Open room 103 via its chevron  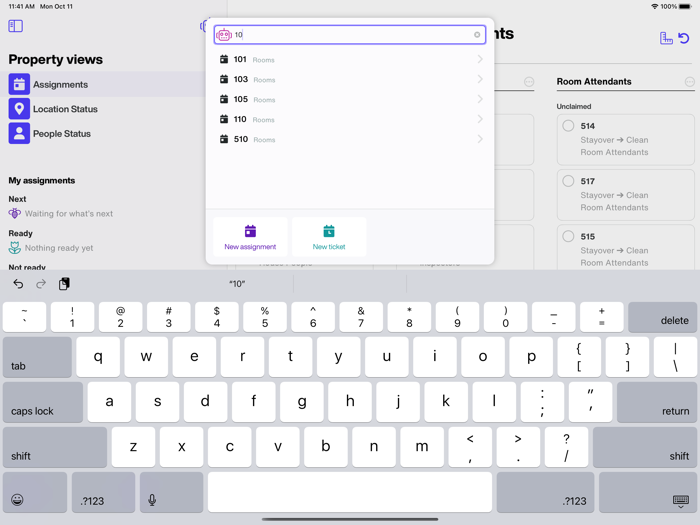click(x=480, y=79)
